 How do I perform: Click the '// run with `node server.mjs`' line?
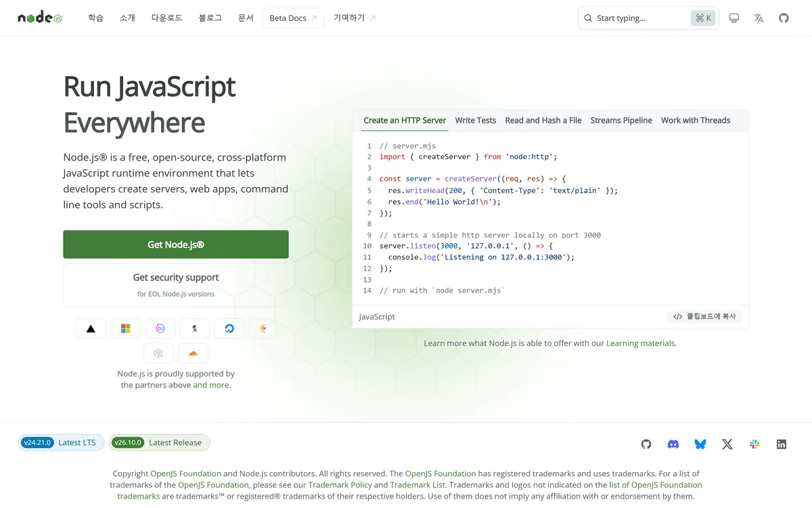pos(443,291)
